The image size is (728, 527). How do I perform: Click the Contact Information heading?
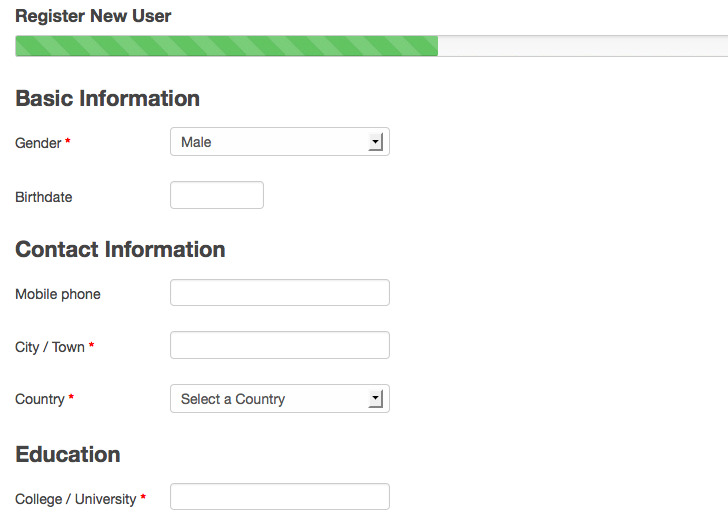coord(120,249)
